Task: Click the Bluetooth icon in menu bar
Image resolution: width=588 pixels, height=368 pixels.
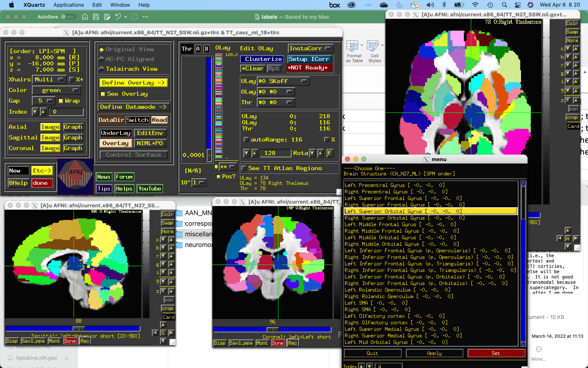Action: (x=444, y=5)
